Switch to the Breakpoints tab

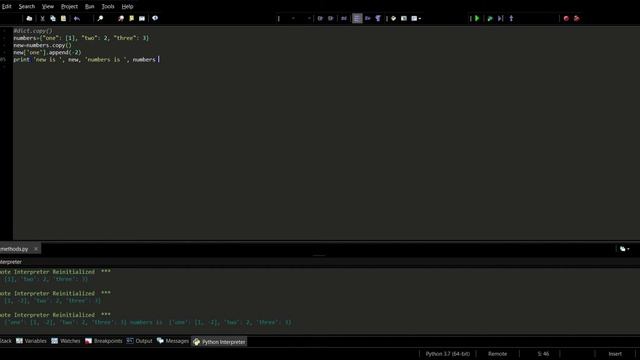pos(104,341)
